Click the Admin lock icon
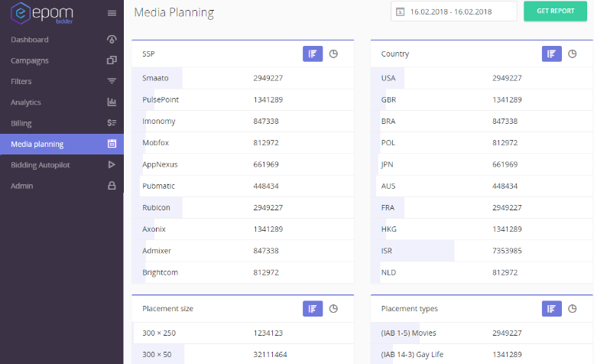Viewport: 594px width, 364px height. (112, 186)
